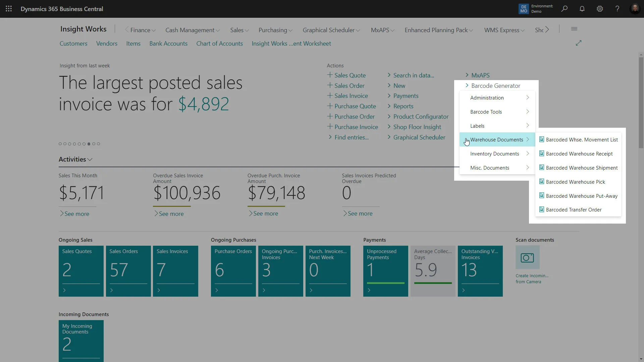
Task: Click the expand page arrows icon
Action: [x=579, y=43]
